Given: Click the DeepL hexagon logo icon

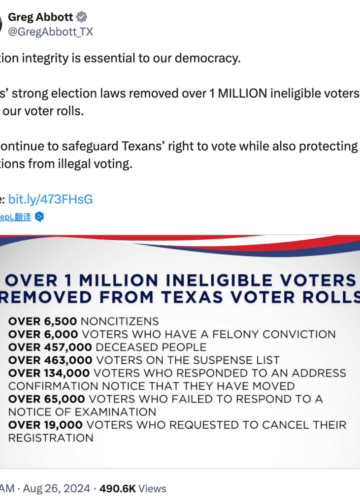Looking at the screenshot, I should (39, 217).
